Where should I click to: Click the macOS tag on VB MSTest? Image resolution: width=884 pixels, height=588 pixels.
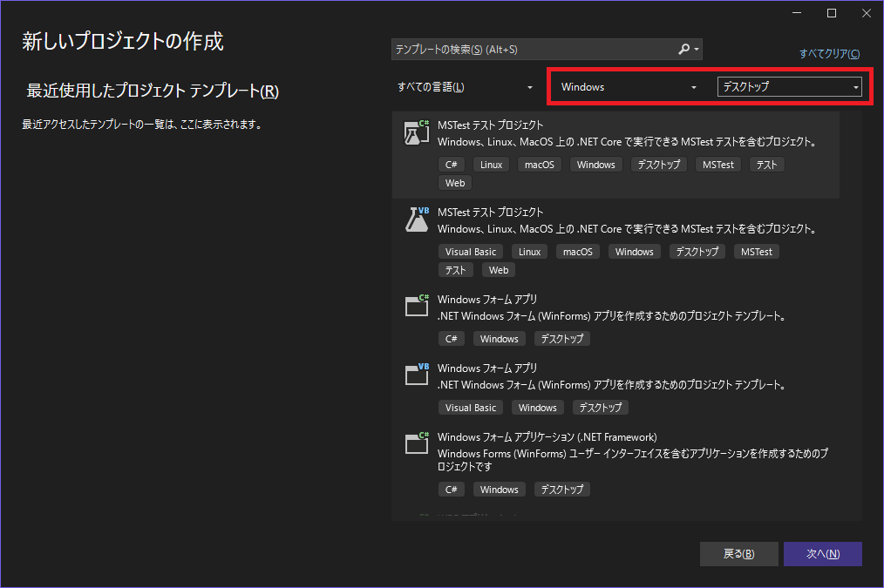click(x=577, y=252)
